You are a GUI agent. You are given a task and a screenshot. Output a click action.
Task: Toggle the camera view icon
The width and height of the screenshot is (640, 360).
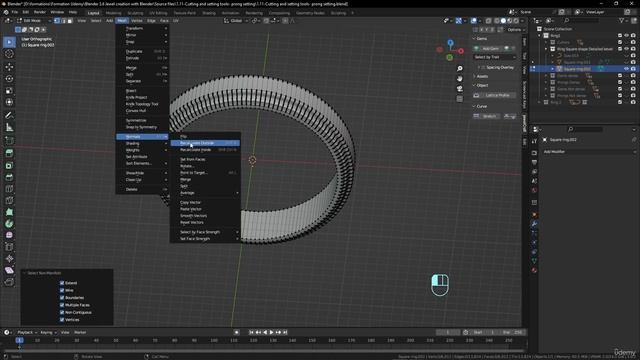tap(460, 89)
